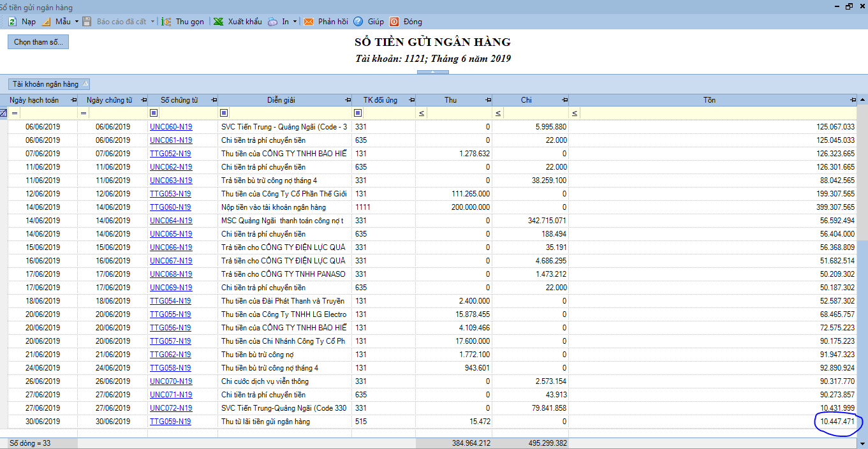Click the scrollbar up arrow
868x449 pixels.
pyautogui.click(x=863, y=100)
